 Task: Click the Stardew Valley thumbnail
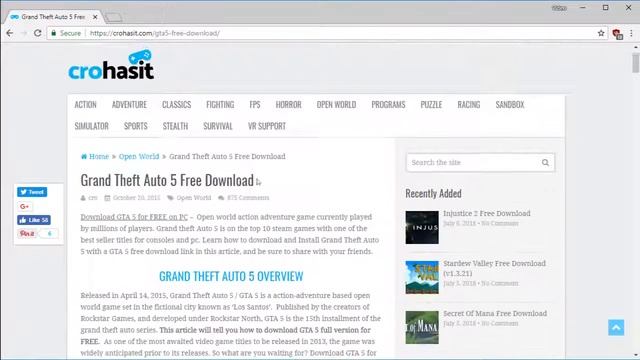tap(422, 277)
